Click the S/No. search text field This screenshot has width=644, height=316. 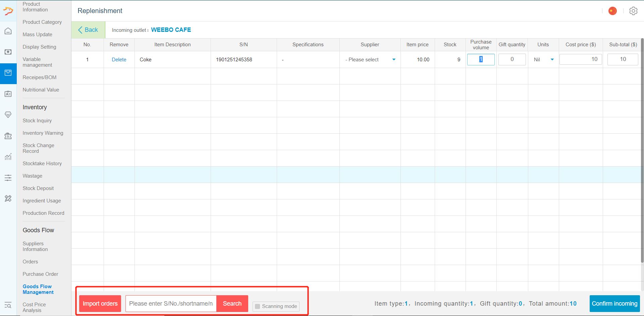171,304
